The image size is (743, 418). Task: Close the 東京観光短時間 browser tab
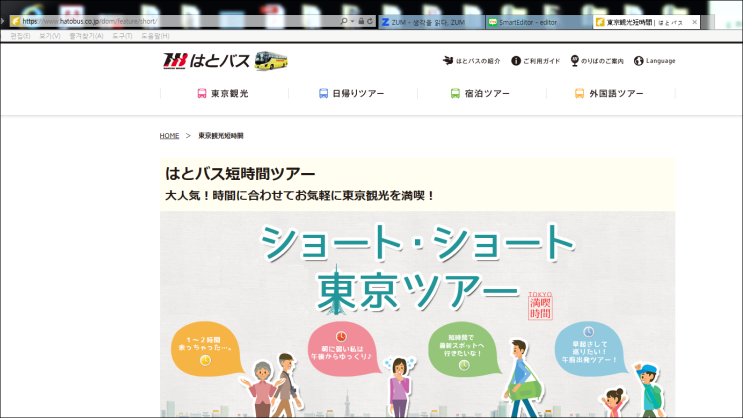click(695, 22)
